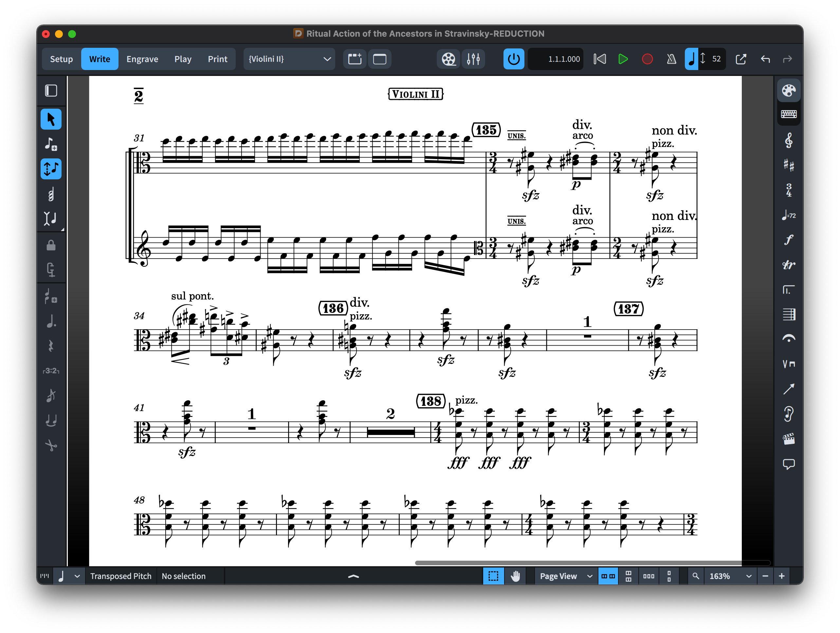This screenshot has height=633, width=840.
Task: Click the tempo value 52
Action: click(716, 59)
